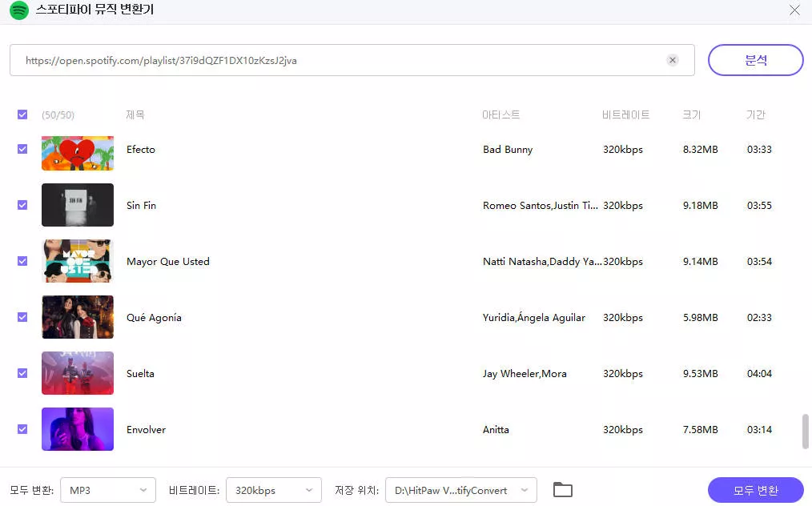Select the song title Suelta
Screen dimensions: 812x506
click(140, 373)
